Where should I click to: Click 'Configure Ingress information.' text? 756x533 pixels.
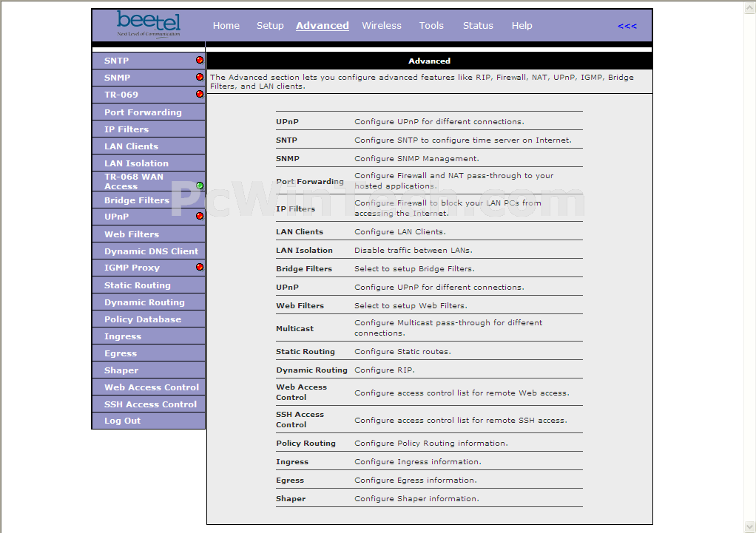pyautogui.click(x=418, y=462)
